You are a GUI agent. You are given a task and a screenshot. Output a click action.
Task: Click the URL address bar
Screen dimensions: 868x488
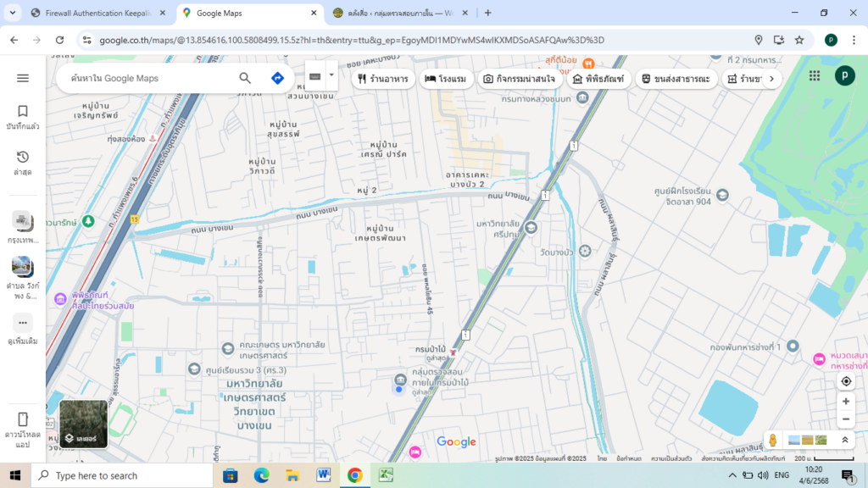click(352, 40)
